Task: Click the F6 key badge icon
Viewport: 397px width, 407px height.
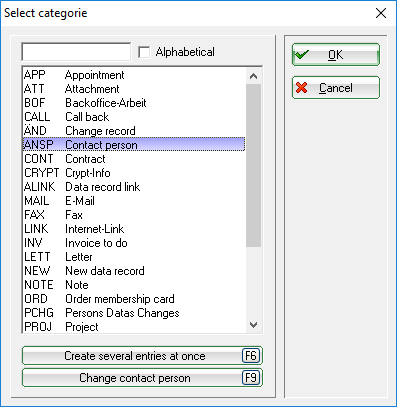Action: pos(251,356)
